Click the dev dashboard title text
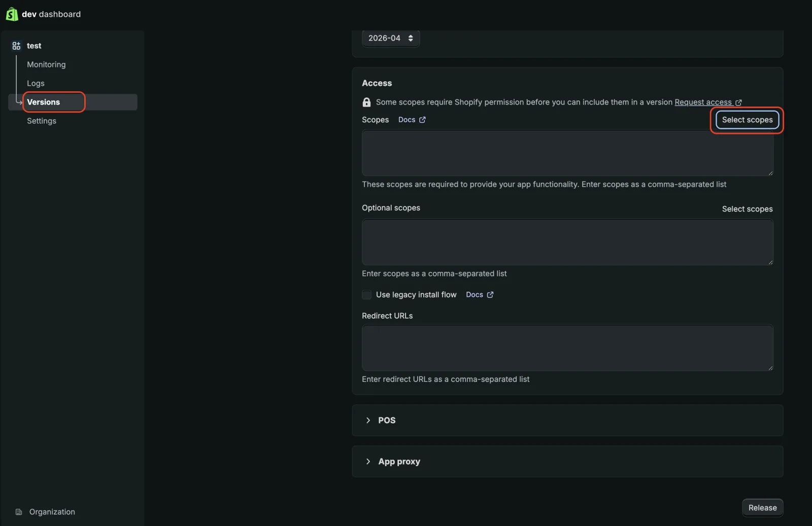 [x=51, y=14]
